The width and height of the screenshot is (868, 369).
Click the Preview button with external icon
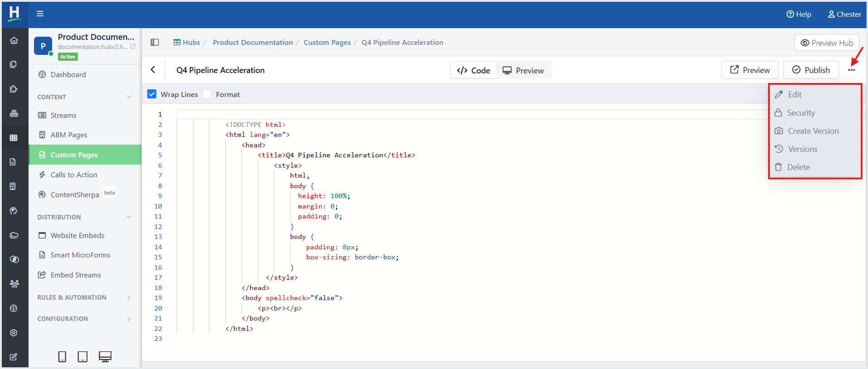pyautogui.click(x=750, y=70)
